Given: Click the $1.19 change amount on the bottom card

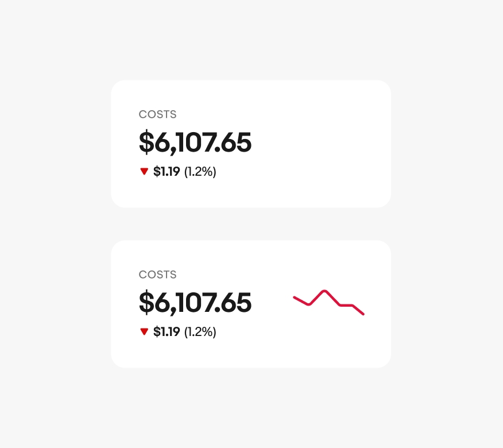Looking at the screenshot, I should [x=166, y=331].
